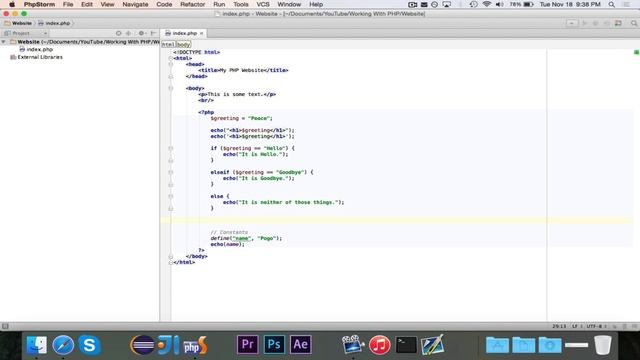This screenshot has width=640, height=360.
Task: Open the Code menu
Action: pos(164,4)
